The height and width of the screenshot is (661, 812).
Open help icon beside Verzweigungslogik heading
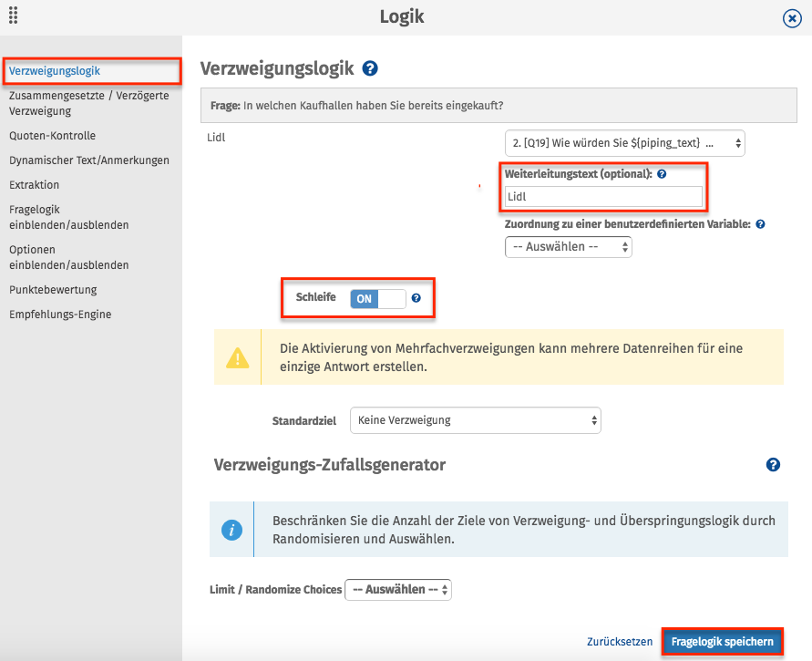tap(370, 68)
